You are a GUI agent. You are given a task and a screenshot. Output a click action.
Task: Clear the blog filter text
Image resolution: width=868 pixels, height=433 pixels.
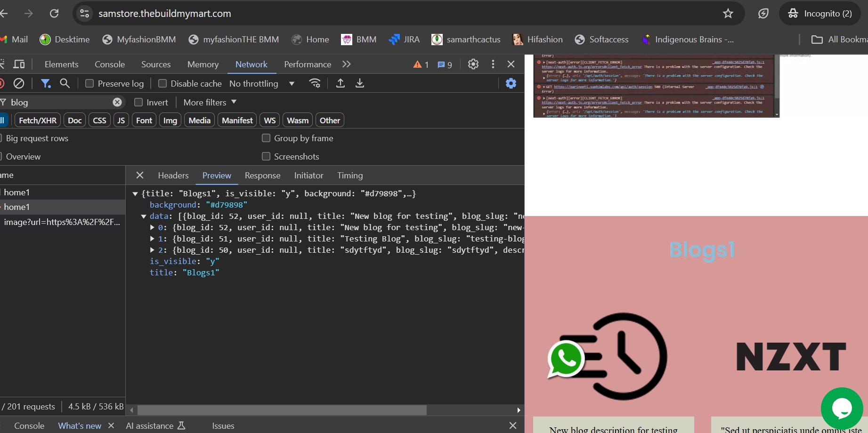[x=117, y=102]
